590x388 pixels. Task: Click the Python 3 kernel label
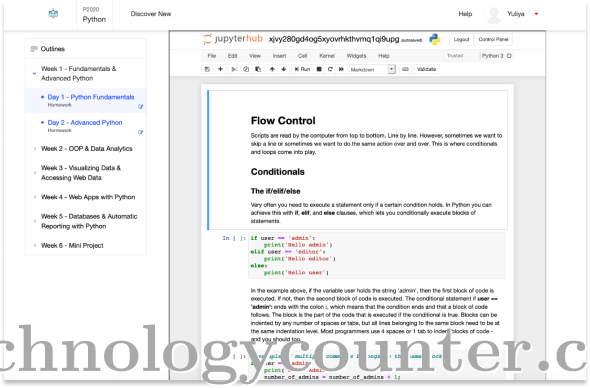pos(493,56)
